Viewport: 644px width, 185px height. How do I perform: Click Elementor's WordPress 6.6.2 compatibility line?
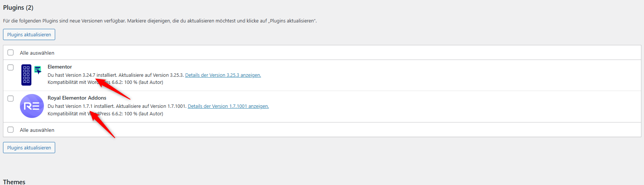tap(105, 82)
